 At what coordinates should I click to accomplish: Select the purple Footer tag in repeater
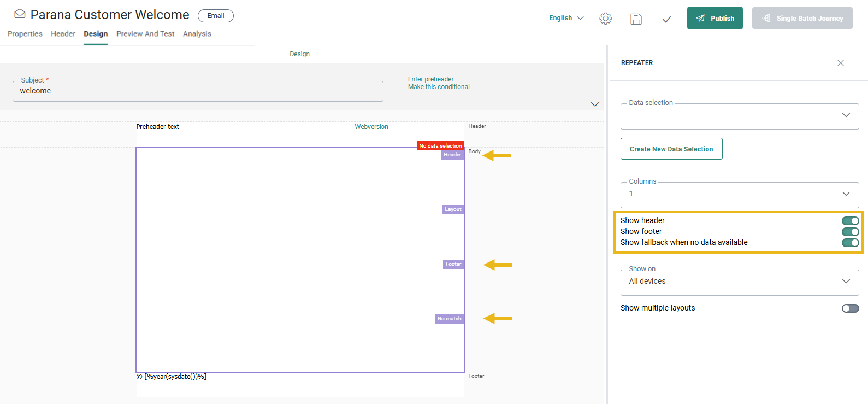click(x=453, y=264)
